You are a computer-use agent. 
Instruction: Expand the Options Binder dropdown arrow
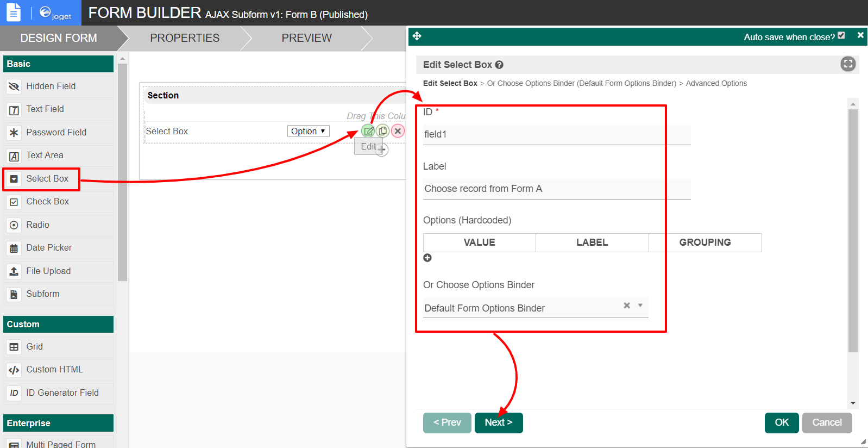point(640,306)
